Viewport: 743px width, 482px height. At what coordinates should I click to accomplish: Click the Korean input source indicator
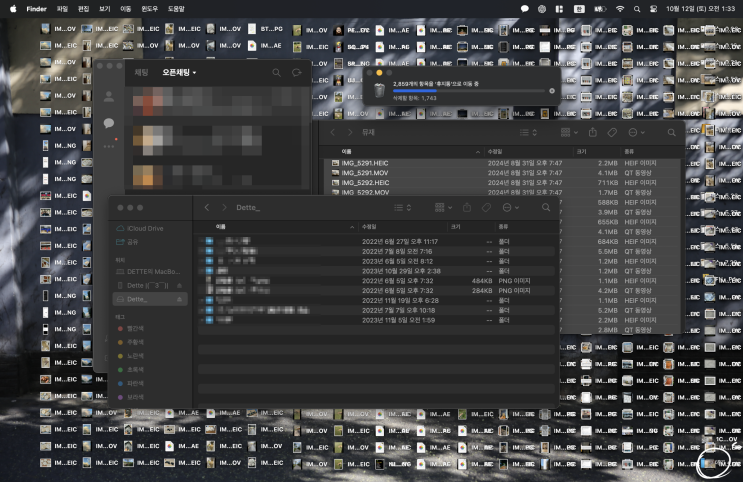pos(579,9)
